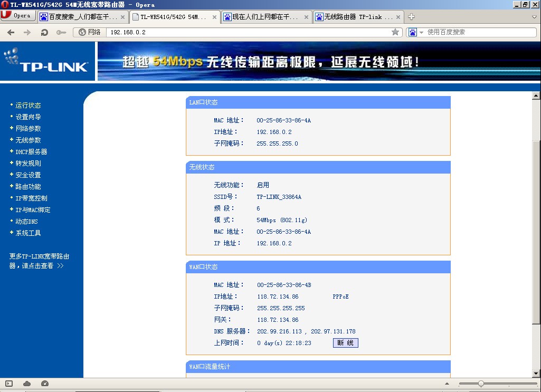Click the Opera Link cloud icon
The image size is (541, 392).
[27, 384]
